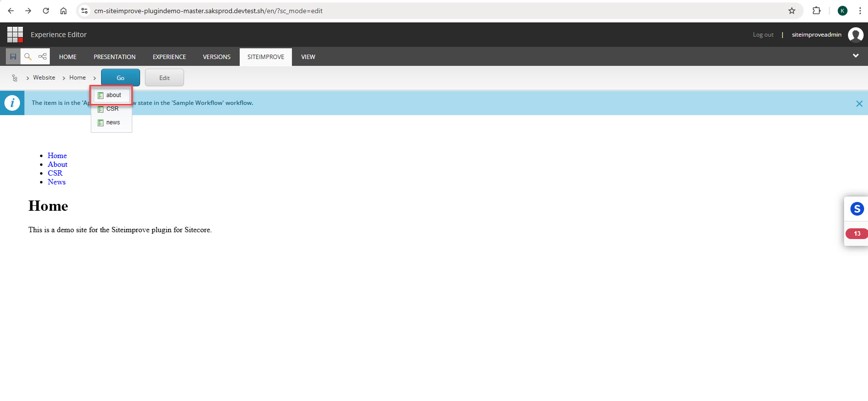868x401 pixels.
Task: Open the Chrome three-dot menu
Action: pos(860,11)
